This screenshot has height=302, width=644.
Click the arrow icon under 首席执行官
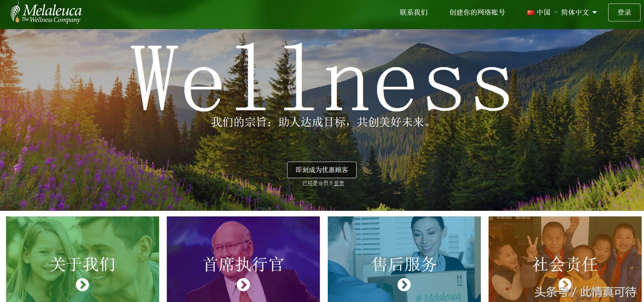[243, 284]
